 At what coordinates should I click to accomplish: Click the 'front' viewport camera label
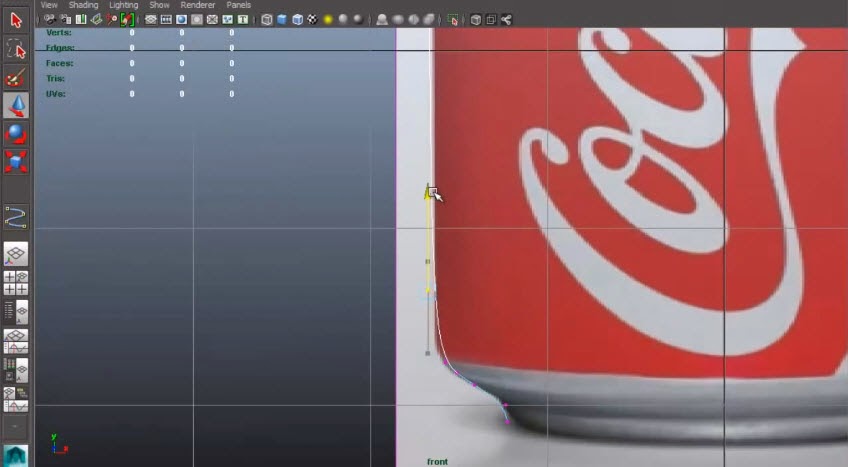point(437,462)
